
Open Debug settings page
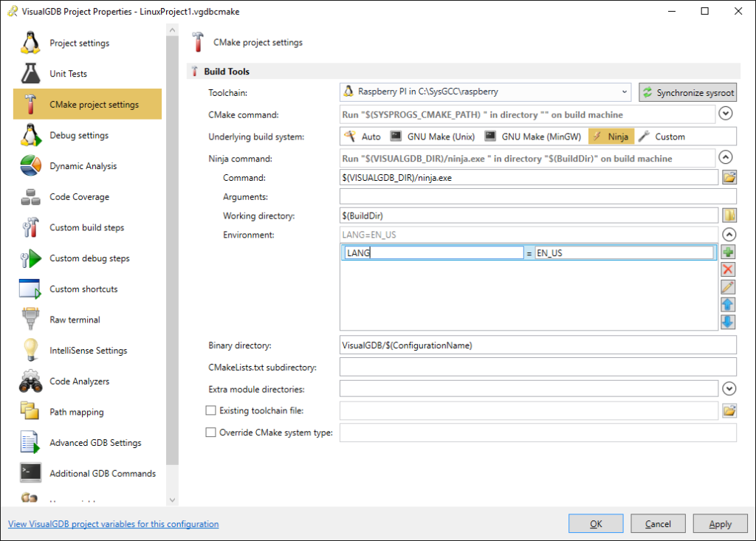pos(79,135)
